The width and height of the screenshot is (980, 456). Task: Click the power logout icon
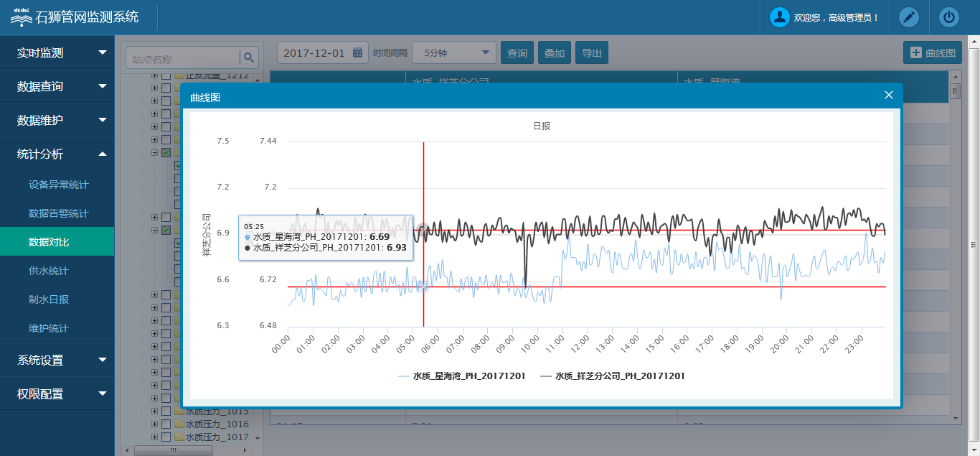(x=949, y=17)
